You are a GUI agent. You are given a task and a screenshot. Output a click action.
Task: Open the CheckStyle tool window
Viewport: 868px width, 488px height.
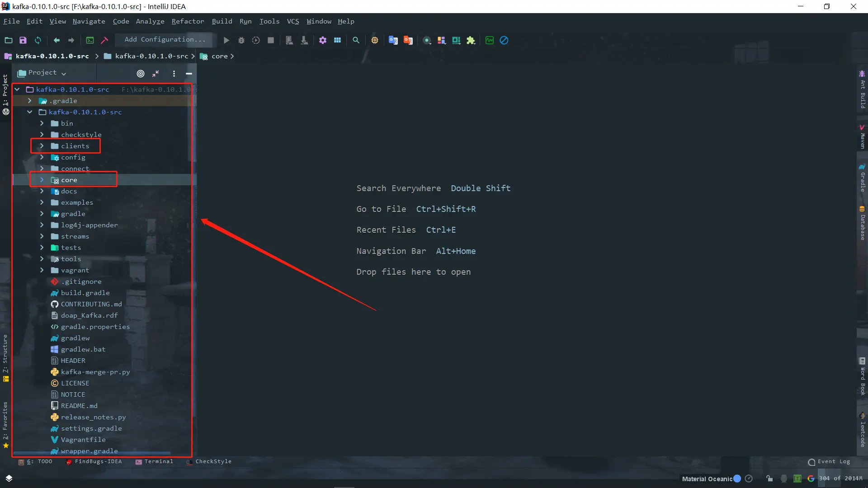click(209, 461)
